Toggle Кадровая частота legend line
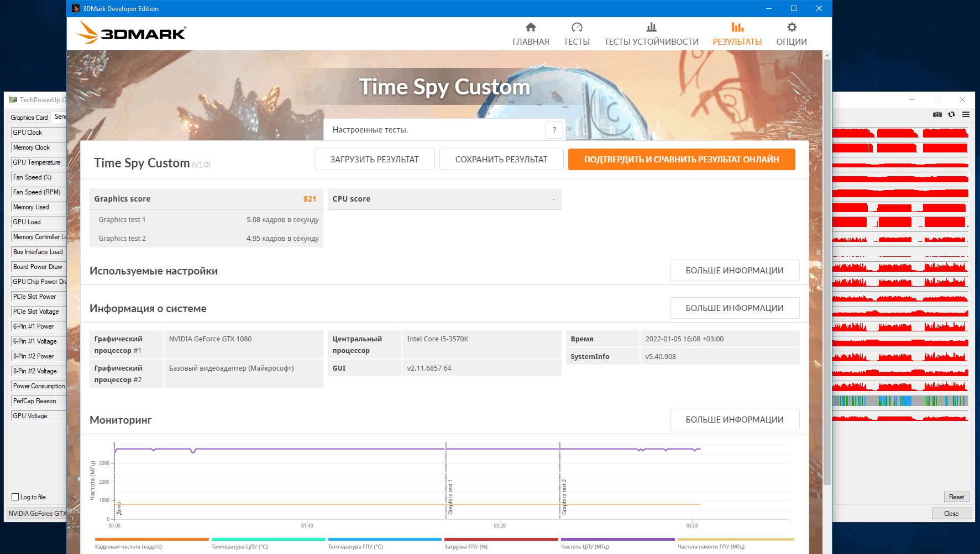980x554 pixels. tap(151, 544)
